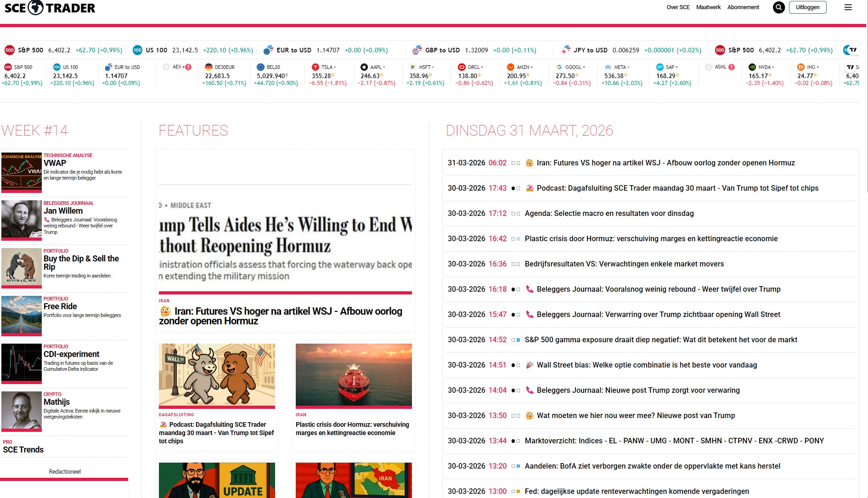Click the 'CRYPTO' category label
This screenshot has height=498, width=868.
52,394
